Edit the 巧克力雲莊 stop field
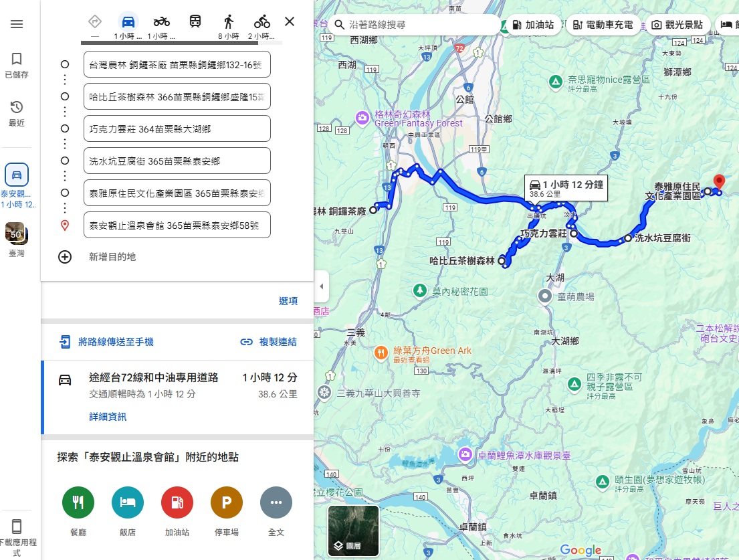The height and width of the screenshot is (560, 739). pos(177,128)
